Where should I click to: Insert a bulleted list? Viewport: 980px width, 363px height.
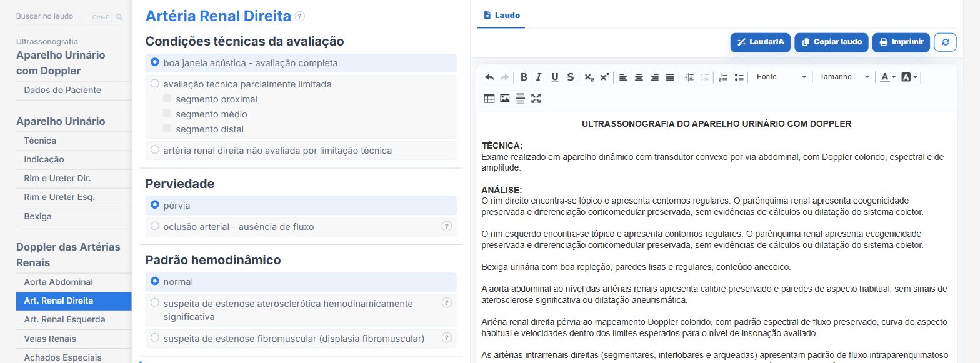click(739, 77)
